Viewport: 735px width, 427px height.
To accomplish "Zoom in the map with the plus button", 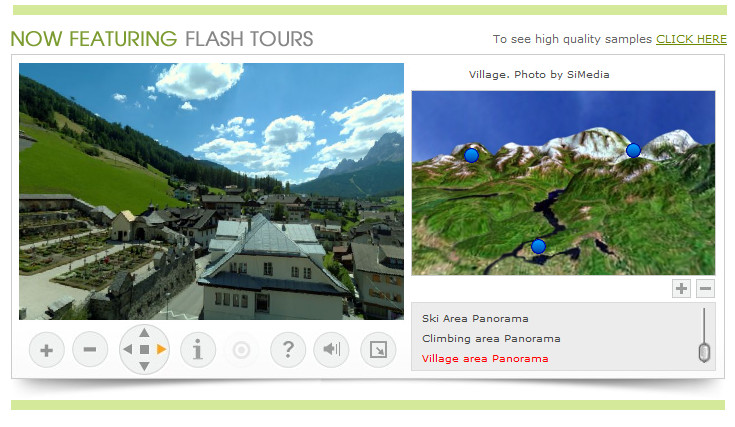I will (682, 288).
